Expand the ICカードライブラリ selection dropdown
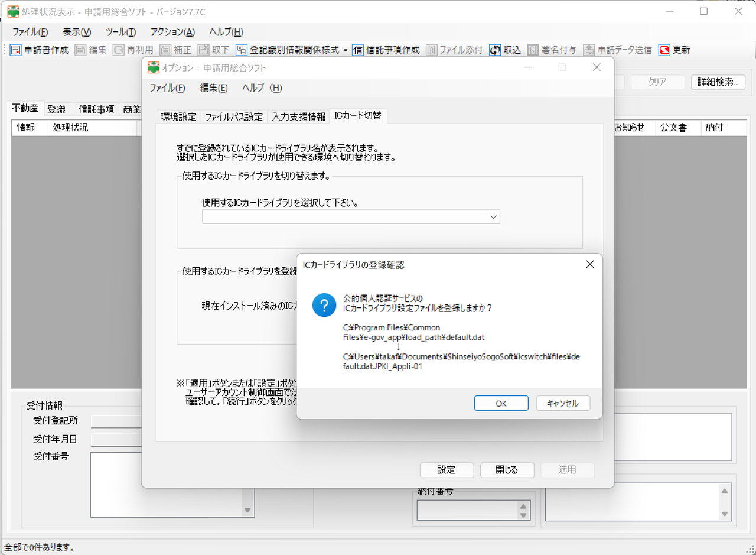Viewport: 756px width, 555px height. click(x=493, y=217)
